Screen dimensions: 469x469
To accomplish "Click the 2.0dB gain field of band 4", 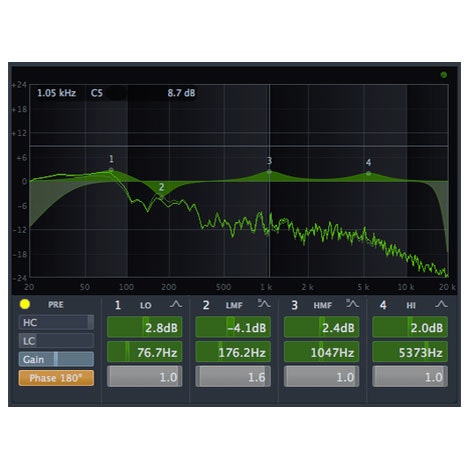I will 410,327.
